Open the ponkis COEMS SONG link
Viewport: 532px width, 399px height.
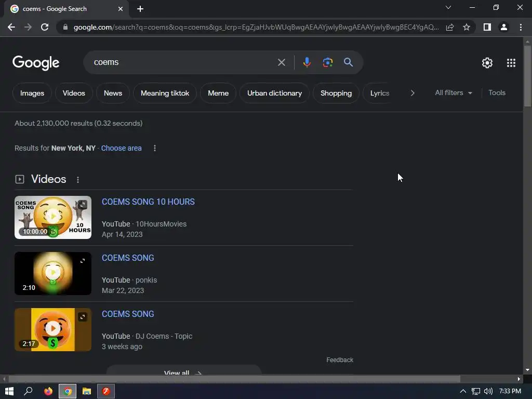pyautogui.click(x=128, y=258)
